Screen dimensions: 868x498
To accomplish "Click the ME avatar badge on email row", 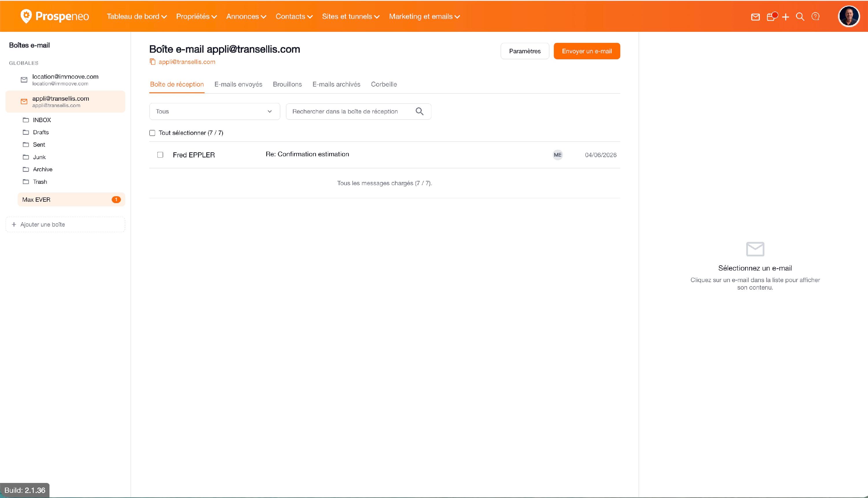I will pyautogui.click(x=558, y=155).
